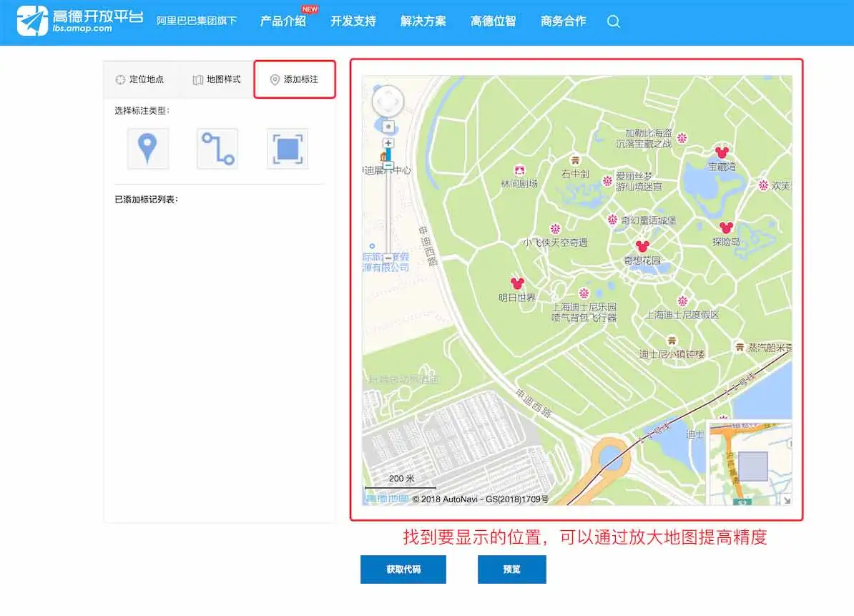
Task: Click the locate button below the compass
Action: coord(388,126)
